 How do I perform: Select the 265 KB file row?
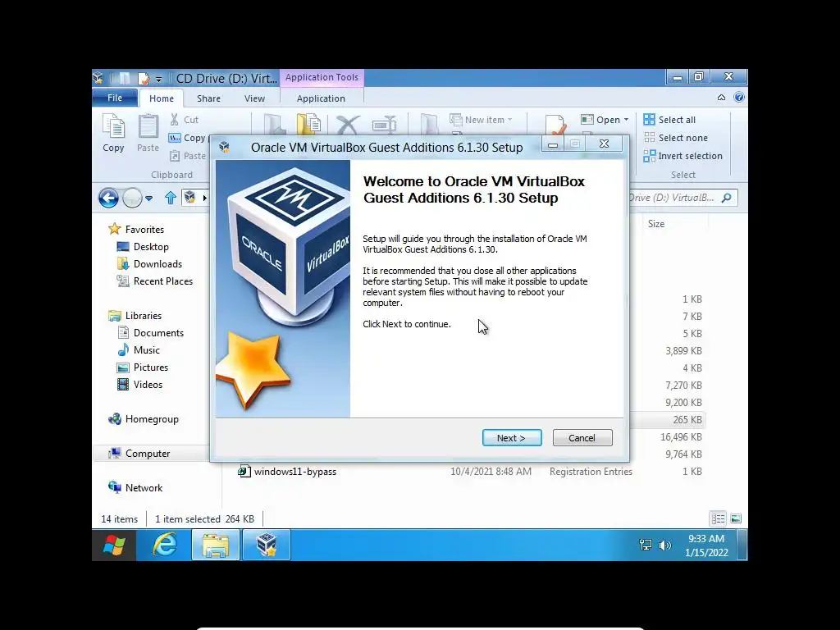pos(667,419)
